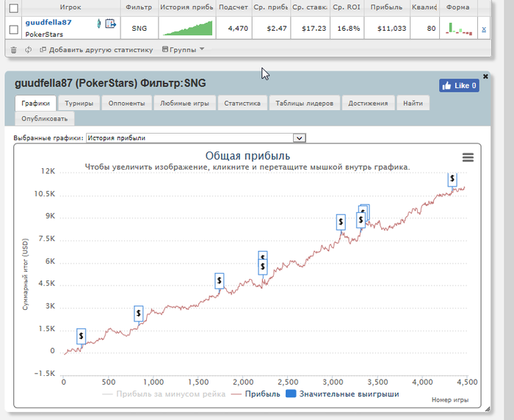Switch to the Достижения tab
Screen dimensions: 514x420
click(368, 104)
